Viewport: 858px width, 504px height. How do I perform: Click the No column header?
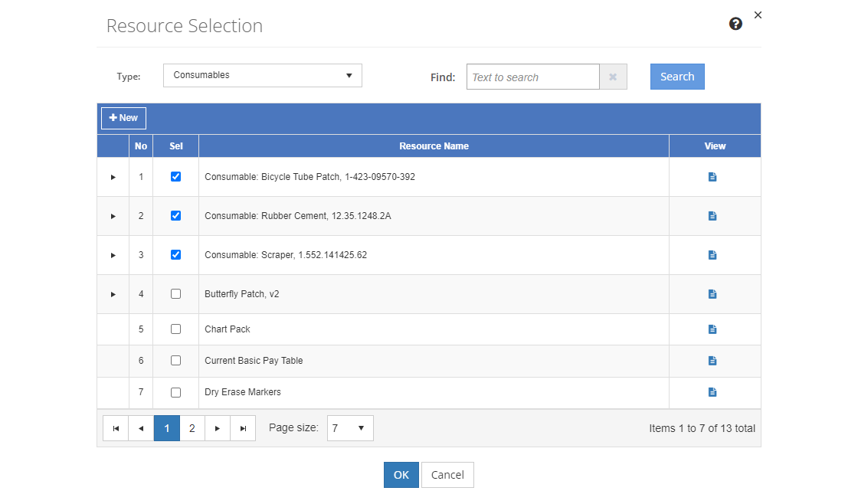point(141,146)
